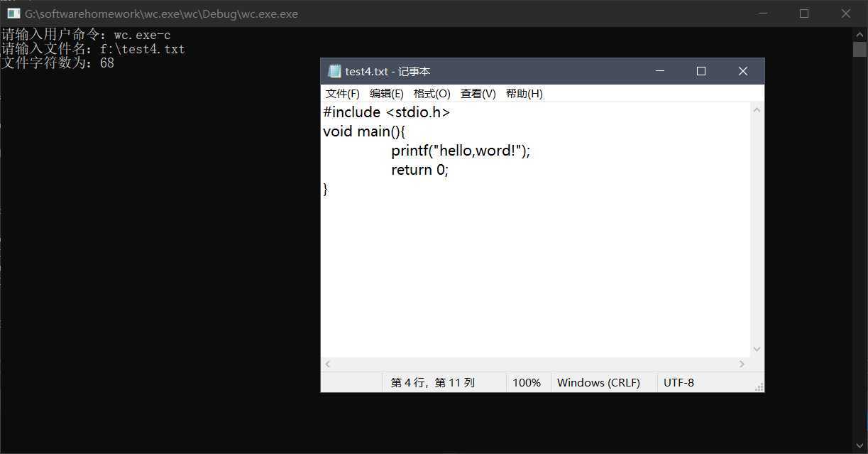The width and height of the screenshot is (868, 454).
Task: Open the 查看(V) menu in Notepad
Action: click(478, 94)
